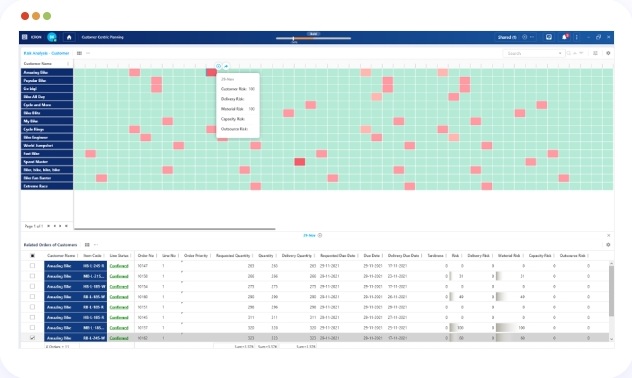Click the dark red cell in Speed Master row

click(x=299, y=162)
